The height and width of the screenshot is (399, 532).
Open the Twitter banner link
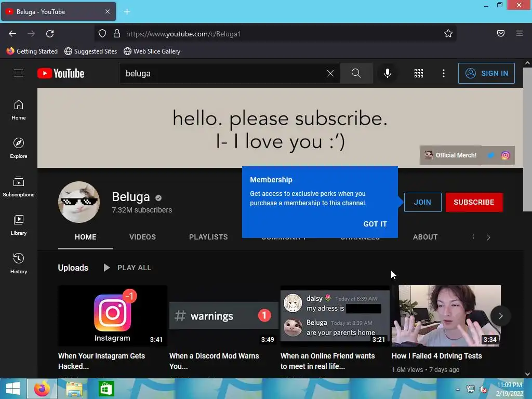point(491,155)
